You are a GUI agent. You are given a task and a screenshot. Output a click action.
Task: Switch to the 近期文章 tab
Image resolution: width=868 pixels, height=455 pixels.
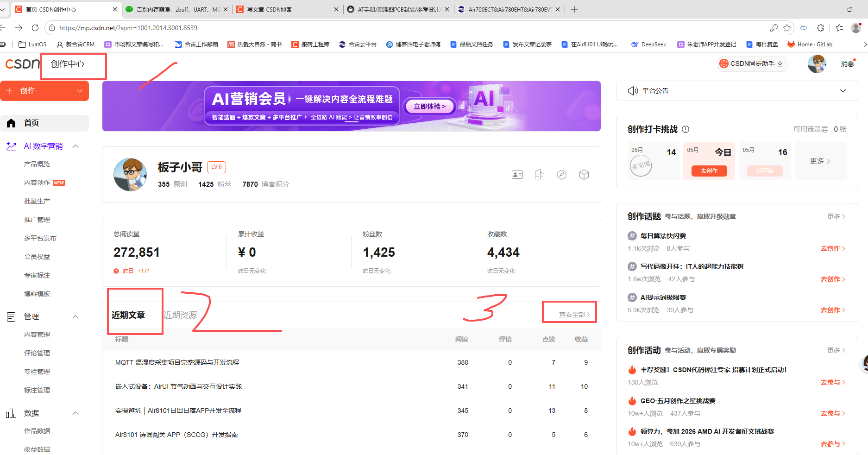coord(128,315)
